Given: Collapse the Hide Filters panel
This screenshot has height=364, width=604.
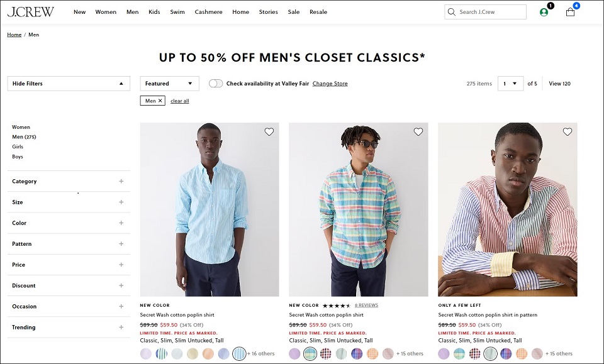Looking at the screenshot, I should (x=69, y=84).
